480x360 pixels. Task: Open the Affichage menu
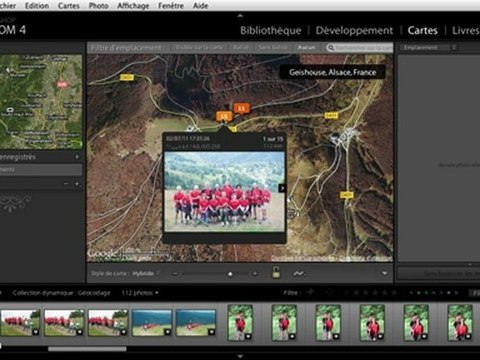(x=133, y=6)
